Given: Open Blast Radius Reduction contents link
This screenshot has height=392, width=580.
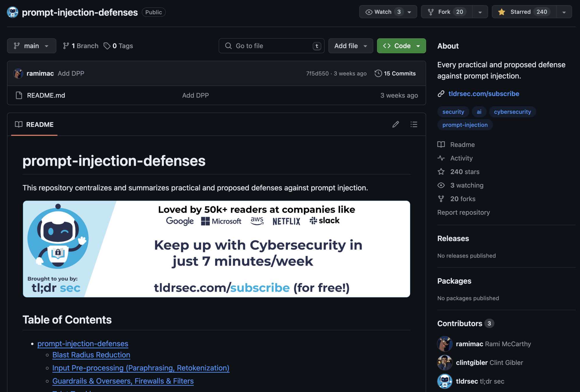Looking at the screenshot, I should [91, 355].
